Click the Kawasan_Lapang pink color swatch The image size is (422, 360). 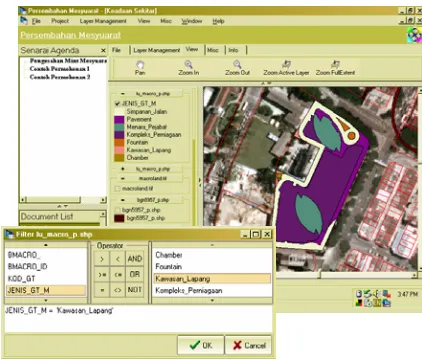[x=119, y=150]
